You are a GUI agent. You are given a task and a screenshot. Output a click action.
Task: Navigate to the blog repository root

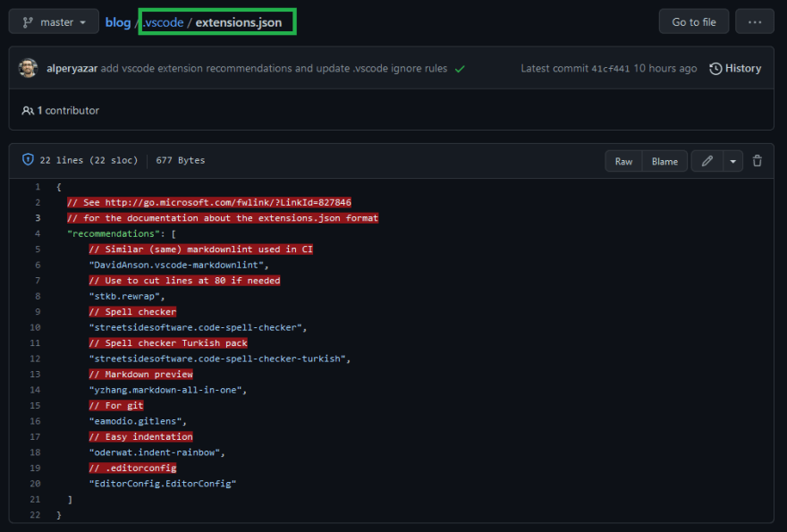(118, 21)
